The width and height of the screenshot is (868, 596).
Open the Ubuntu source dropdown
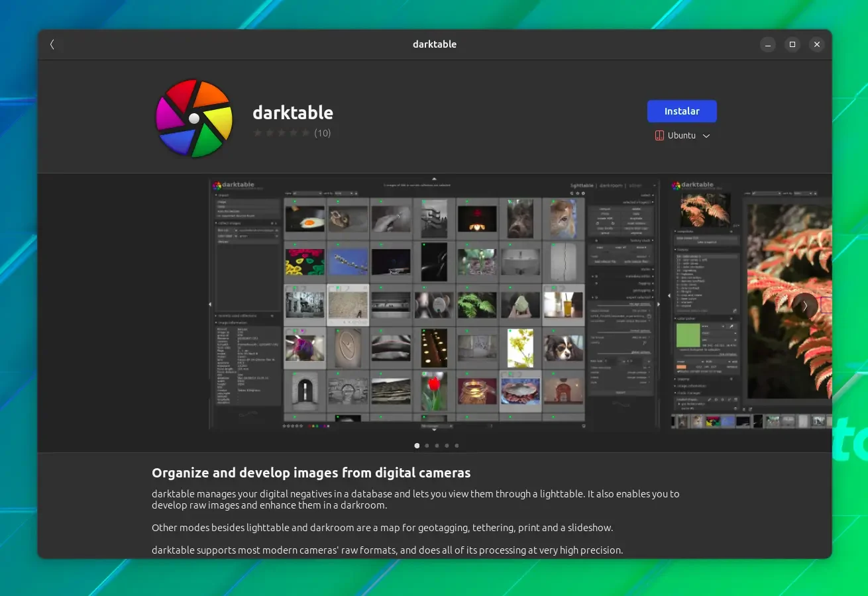[x=682, y=135]
